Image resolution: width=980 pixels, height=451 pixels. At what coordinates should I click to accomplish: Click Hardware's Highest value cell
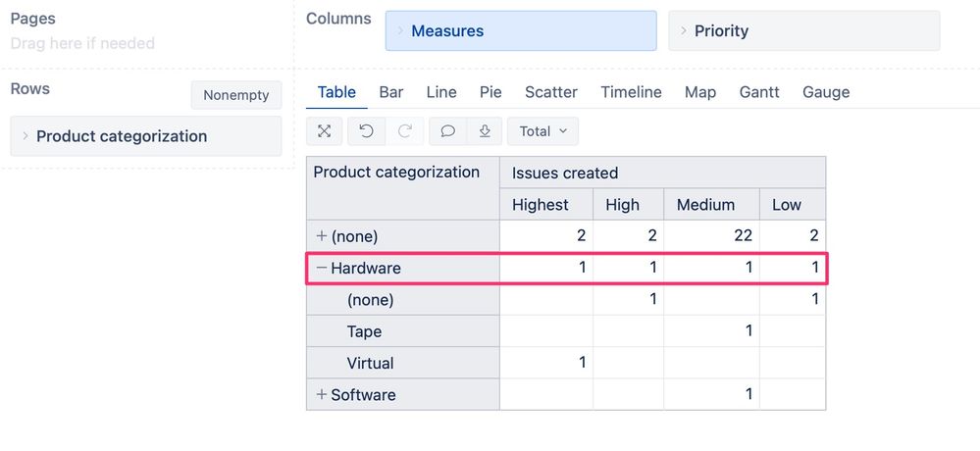point(546,268)
